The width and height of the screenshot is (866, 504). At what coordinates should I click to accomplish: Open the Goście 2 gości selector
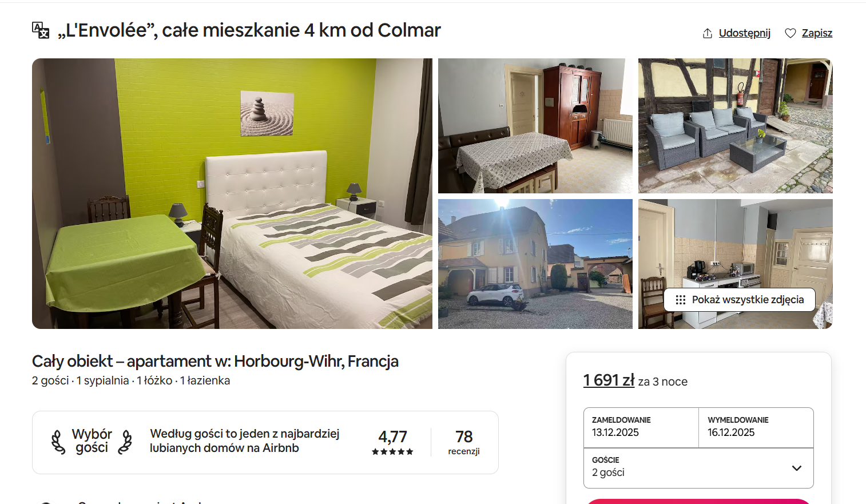click(698, 468)
